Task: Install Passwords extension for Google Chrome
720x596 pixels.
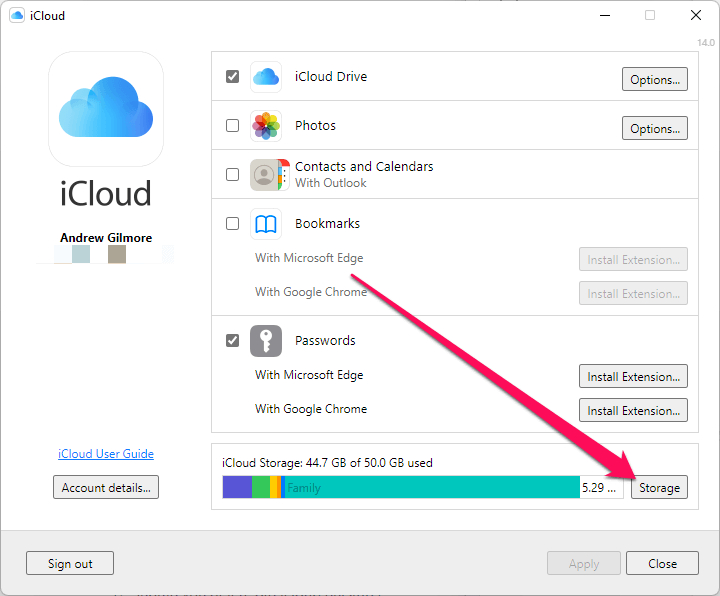Action: [x=633, y=410]
